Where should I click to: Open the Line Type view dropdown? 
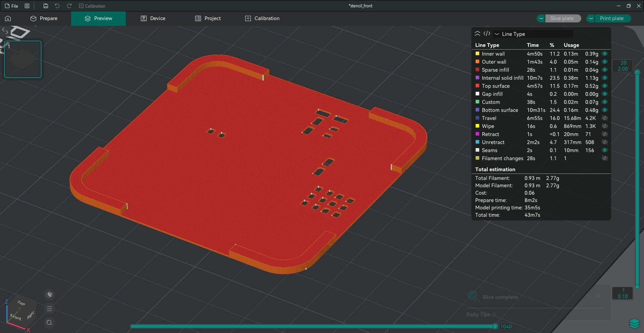pos(533,34)
